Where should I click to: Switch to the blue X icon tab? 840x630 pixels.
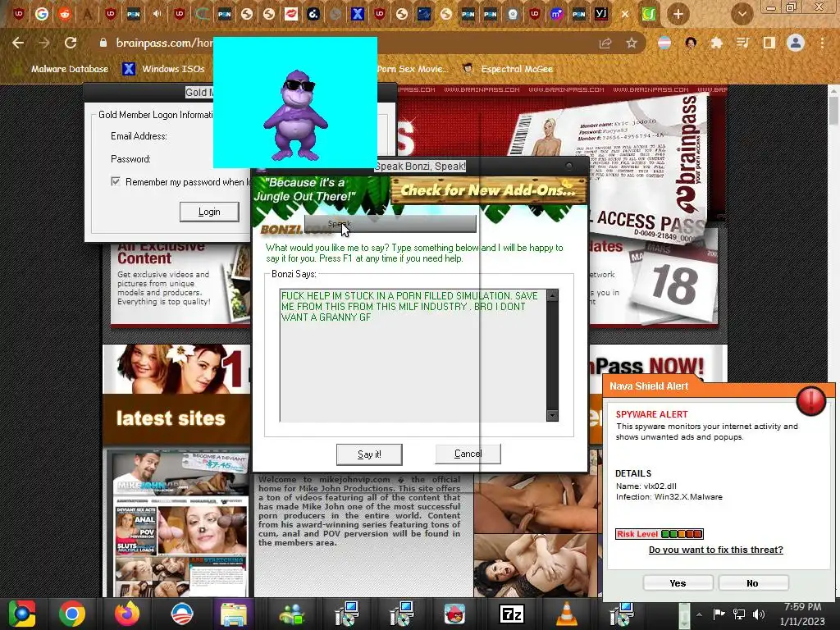point(358,14)
